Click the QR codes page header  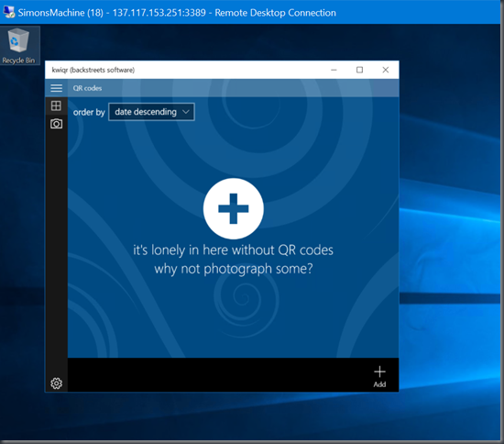coord(87,88)
